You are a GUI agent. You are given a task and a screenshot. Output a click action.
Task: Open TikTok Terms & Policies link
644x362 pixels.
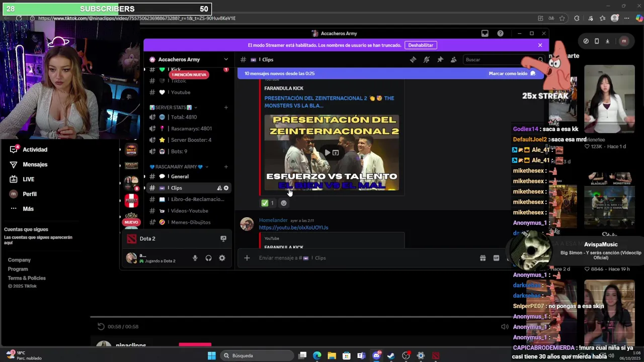point(27,278)
